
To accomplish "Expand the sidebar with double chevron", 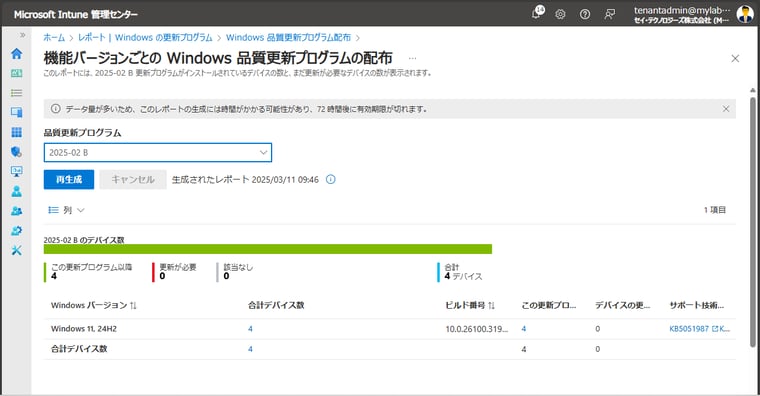I will click(22, 35).
